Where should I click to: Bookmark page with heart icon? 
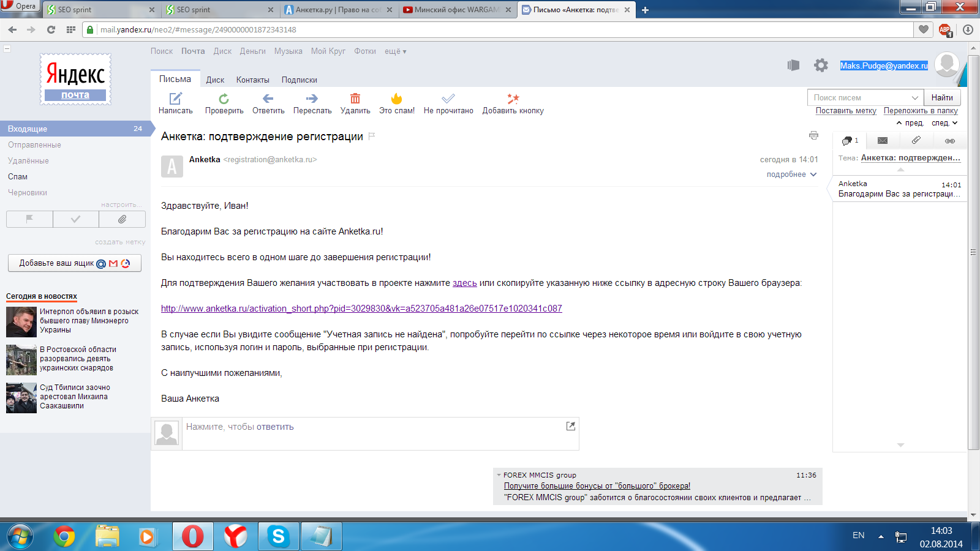[x=924, y=29]
